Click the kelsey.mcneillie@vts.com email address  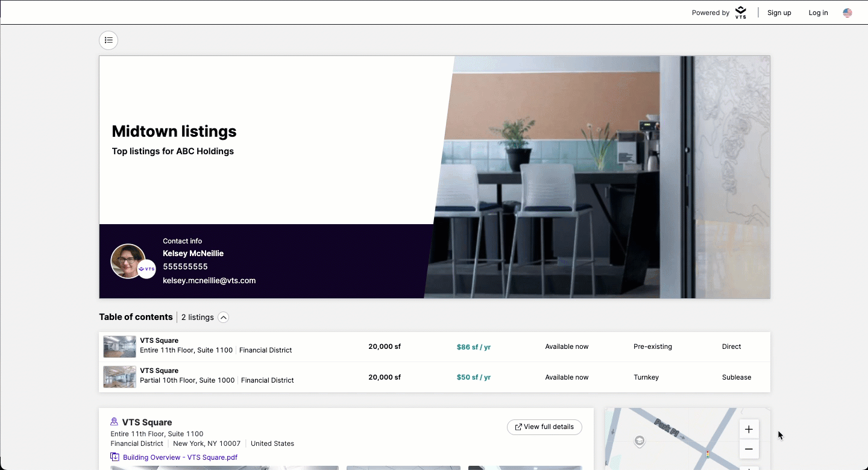[209, 280]
